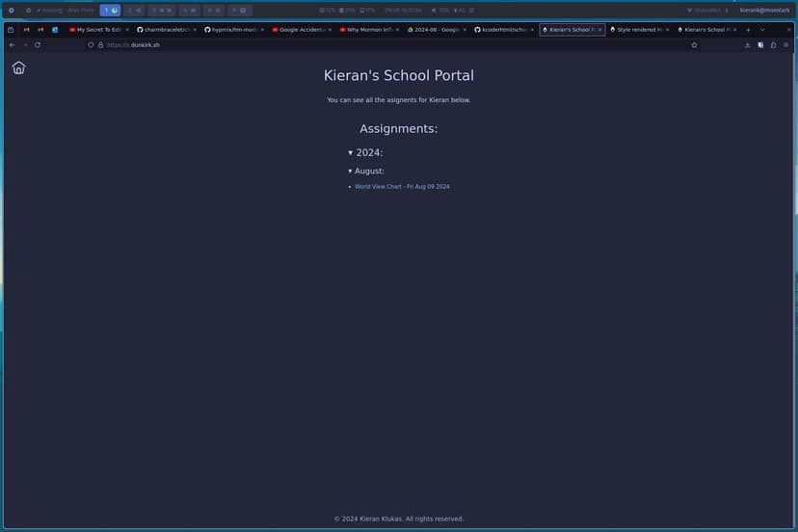Open the list all tabs dropdown arrow
The width and height of the screenshot is (798, 532).
pyautogui.click(x=762, y=30)
